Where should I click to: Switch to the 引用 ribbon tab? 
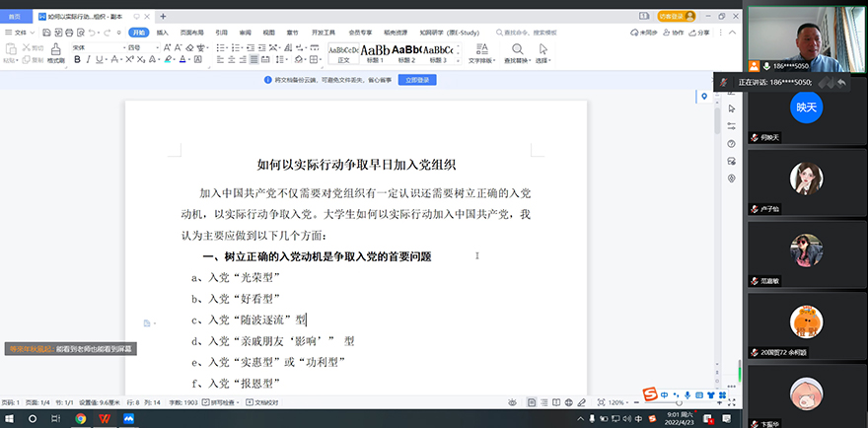(221, 33)
